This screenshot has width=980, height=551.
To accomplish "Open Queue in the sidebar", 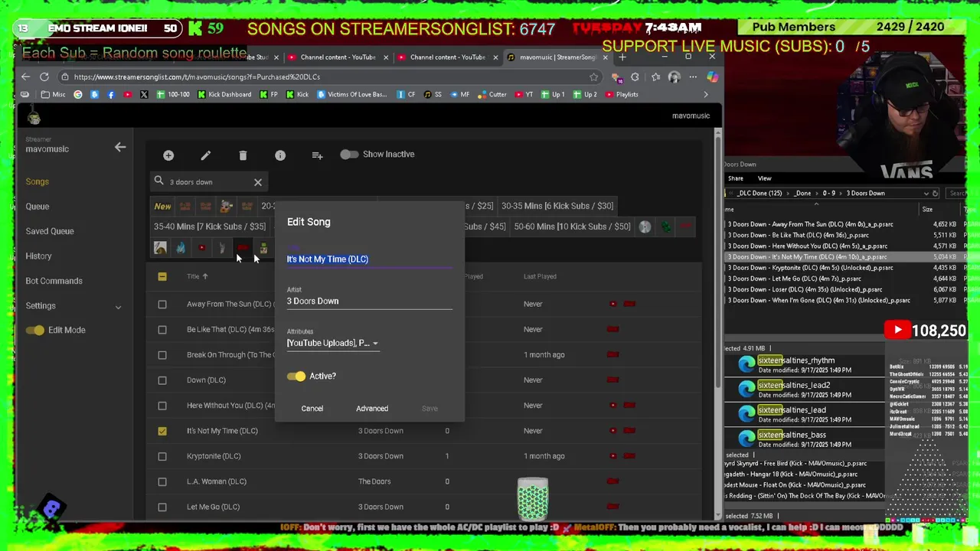I will pos(37,207).
